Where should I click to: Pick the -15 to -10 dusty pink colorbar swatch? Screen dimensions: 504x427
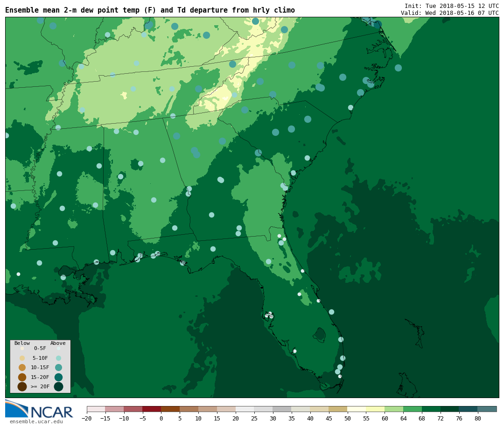tap(114, 409)
